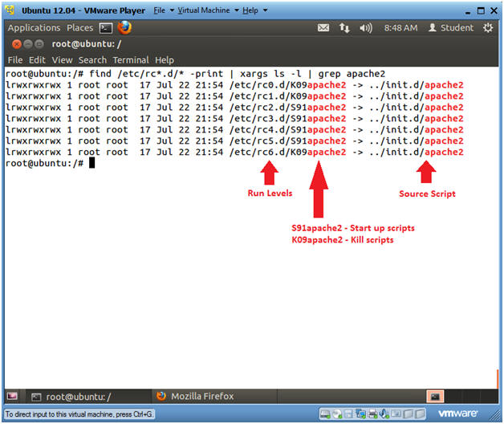The height and width of the screenshot is (424, 504).
Task: Click the VMware window resize grip
Action: pyautogui.click(x=495, y=416)
